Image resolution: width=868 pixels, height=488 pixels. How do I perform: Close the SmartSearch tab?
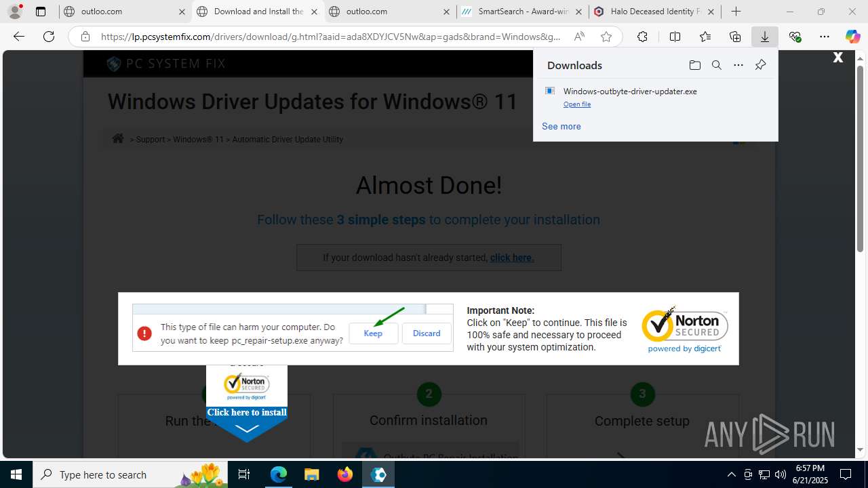(578, 12)
